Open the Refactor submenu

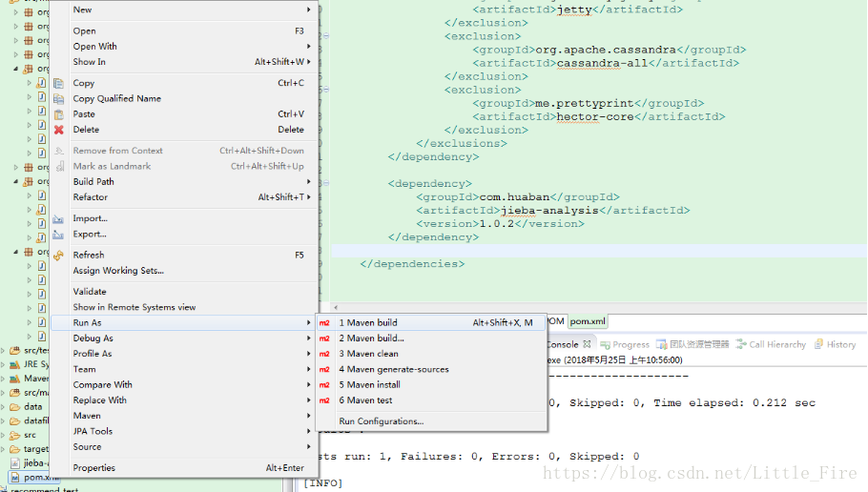(184, 197)
